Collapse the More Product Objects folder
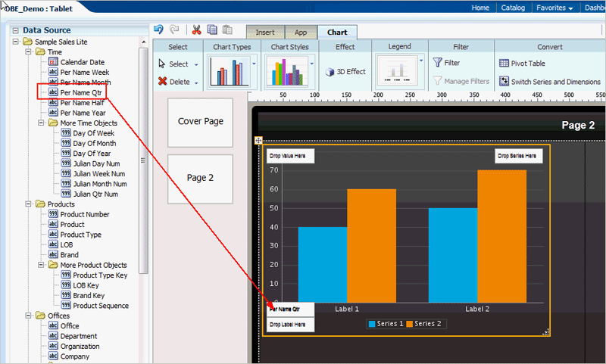This screenshot has height=364, width=606. [x=41, y=265]
